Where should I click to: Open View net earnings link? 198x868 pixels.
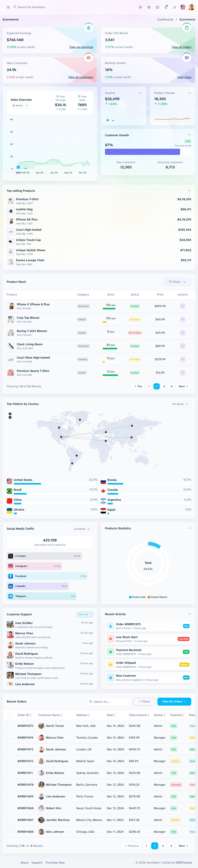(x=81, y=47)
